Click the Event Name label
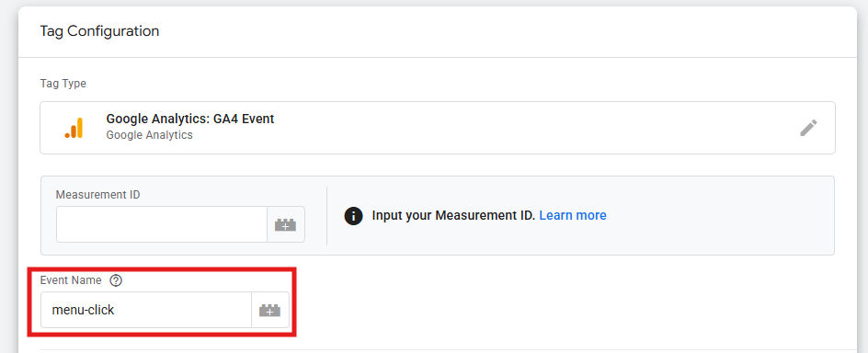Image resolution: width=868 pixels, height=353 pixels. pyautogui.click(x=71, y=280)
